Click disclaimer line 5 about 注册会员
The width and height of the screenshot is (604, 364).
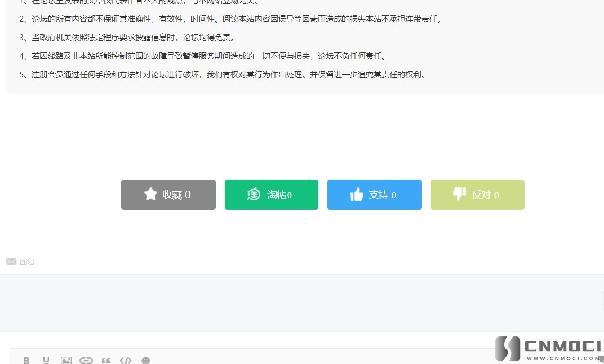(x=223, y=74)
